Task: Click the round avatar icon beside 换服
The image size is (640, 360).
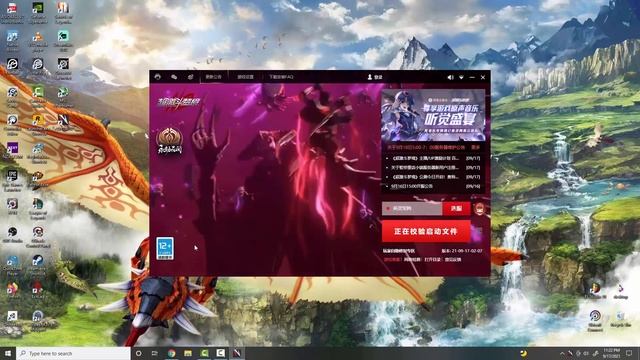Action: pos(480,209)
